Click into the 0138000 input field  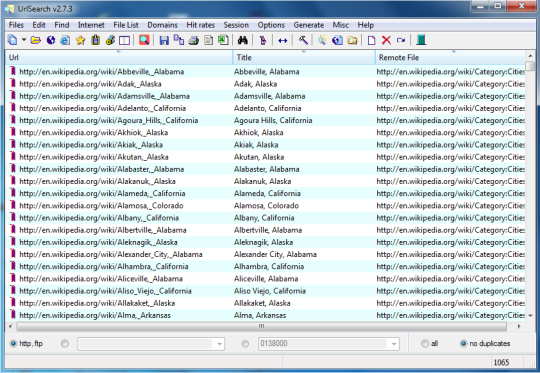[x=323, y=344]
